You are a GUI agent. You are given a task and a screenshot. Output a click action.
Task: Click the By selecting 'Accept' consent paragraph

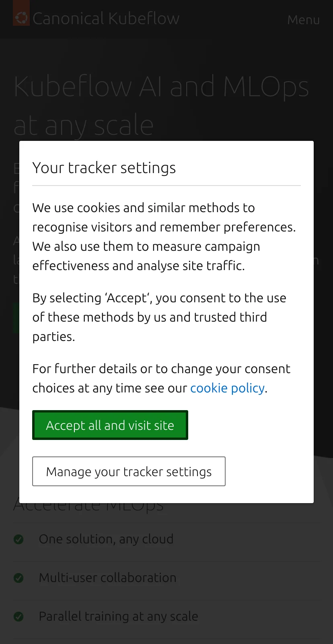point(159,317)
